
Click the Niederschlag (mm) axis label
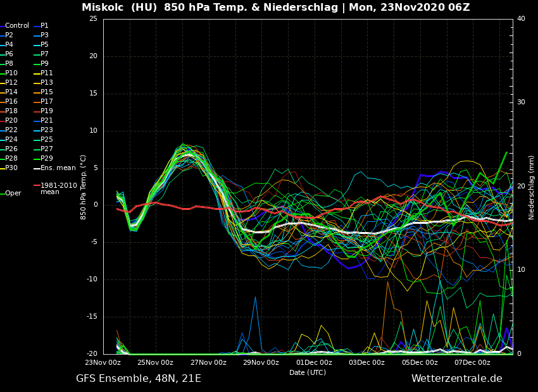point(532,187)
